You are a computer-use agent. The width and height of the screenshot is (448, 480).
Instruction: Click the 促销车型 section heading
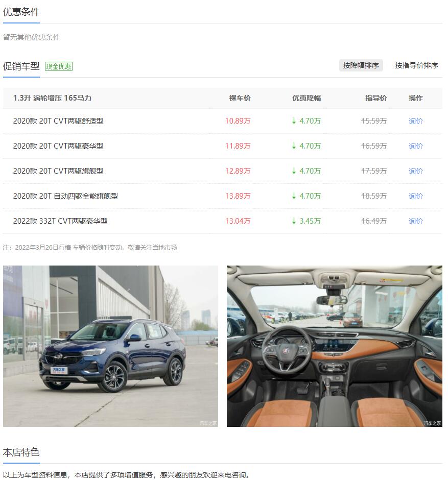tap(21, 66)
